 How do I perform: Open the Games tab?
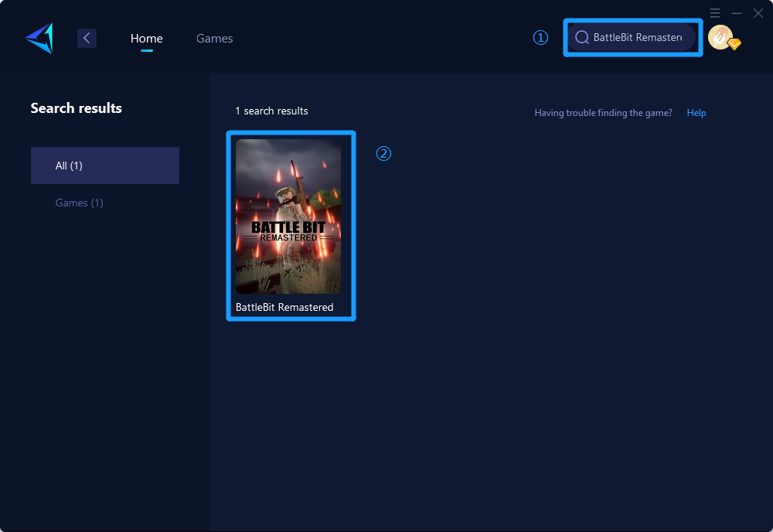click(214, 38)
